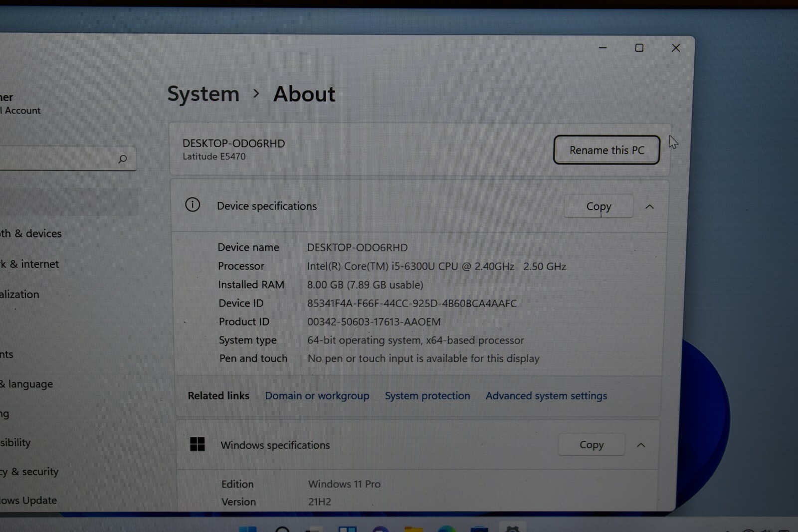The height and width of the screenshot is (532, 798).
Task: Click the Device specifications heading
Action: coord(267,206)
